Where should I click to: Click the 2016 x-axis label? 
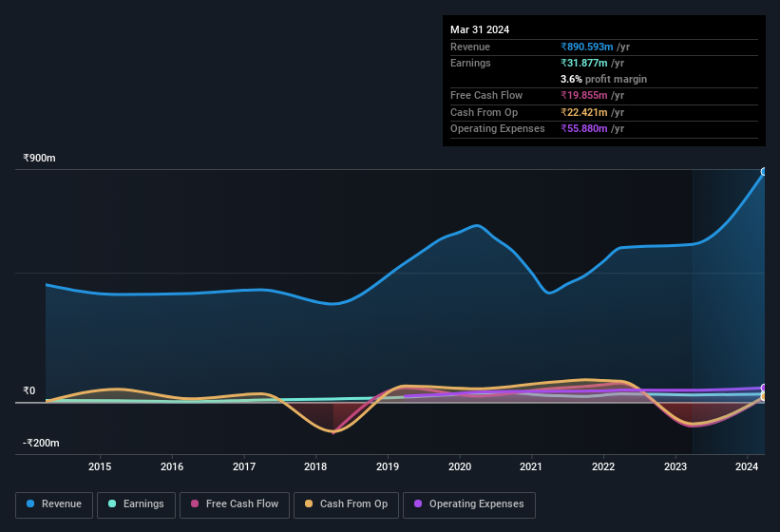(172, 466)
